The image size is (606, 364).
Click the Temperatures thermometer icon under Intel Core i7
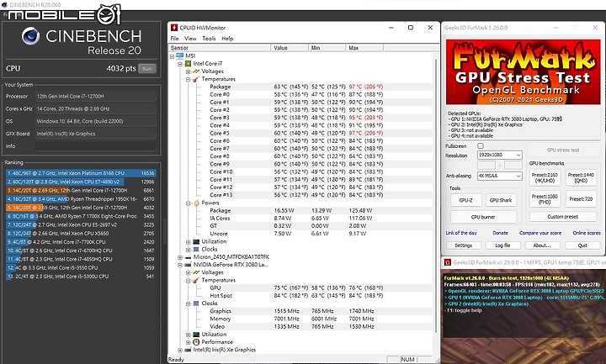(196, 79)
